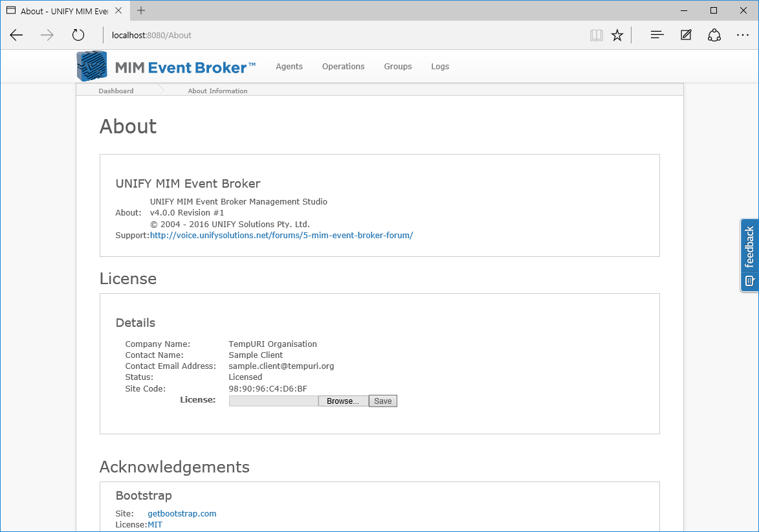The image size is (759, 532).
Task: Click the Bootstrap section heading
Action: tap(144, 495)
